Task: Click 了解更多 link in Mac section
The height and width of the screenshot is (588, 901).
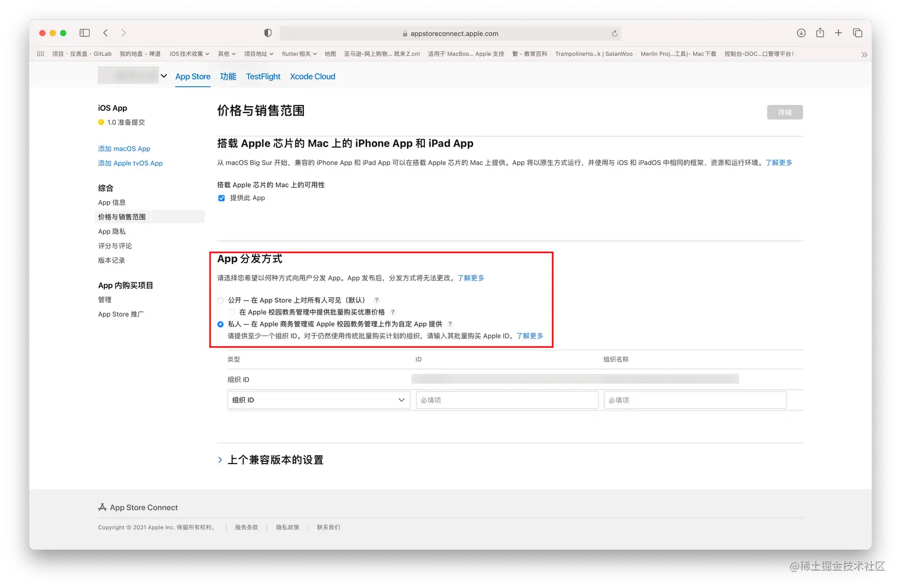Action: point(779,163)
